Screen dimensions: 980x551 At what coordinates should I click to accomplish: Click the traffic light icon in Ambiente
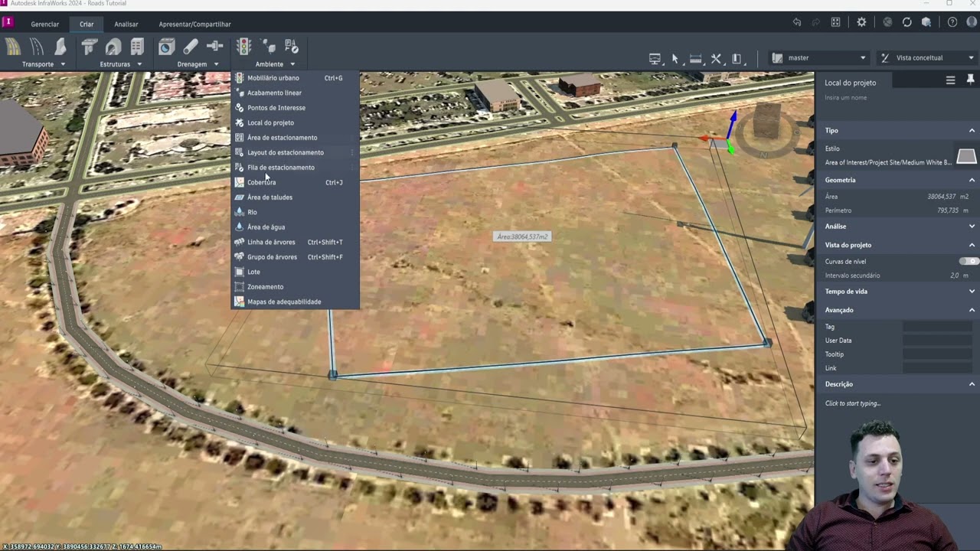point(243,47)
